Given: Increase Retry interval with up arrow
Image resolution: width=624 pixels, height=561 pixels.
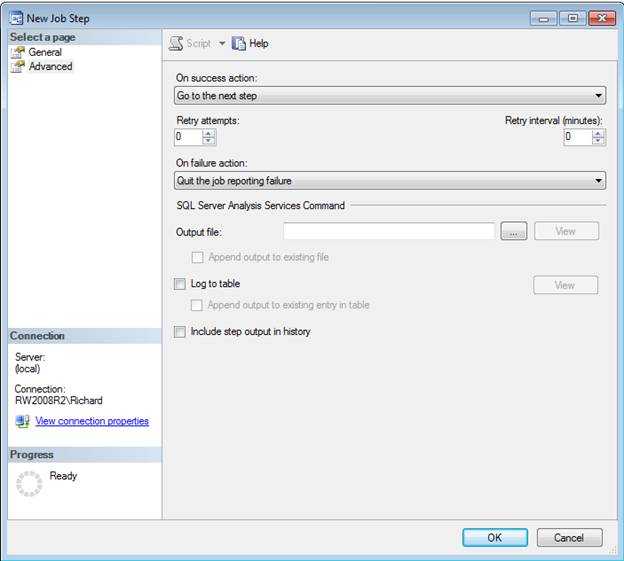Looking at the screenshot, I should 598,133.
